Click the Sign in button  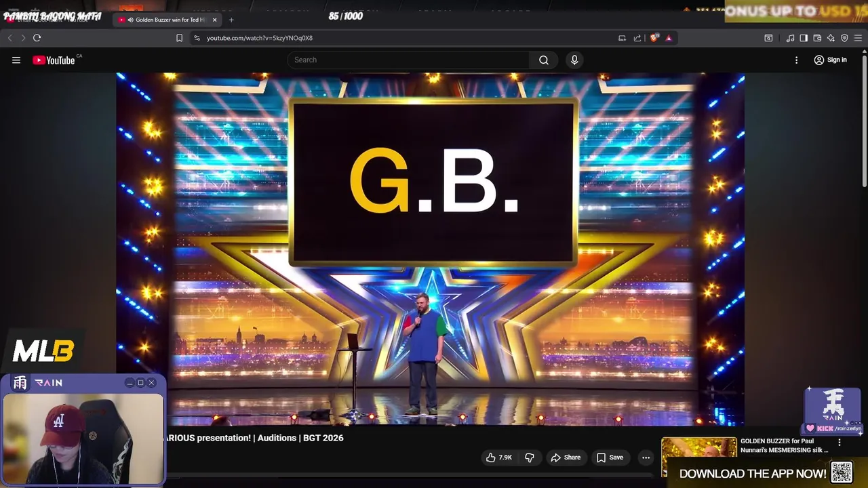[830, 60]
